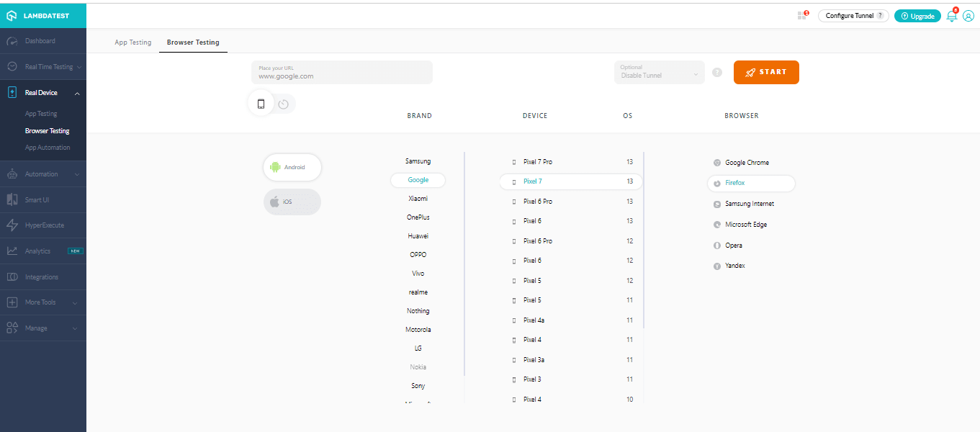Screen dimensions: 980x432
Task: Click the Opera browser icon
Action: pyautogui.click(x=717, y=246)
